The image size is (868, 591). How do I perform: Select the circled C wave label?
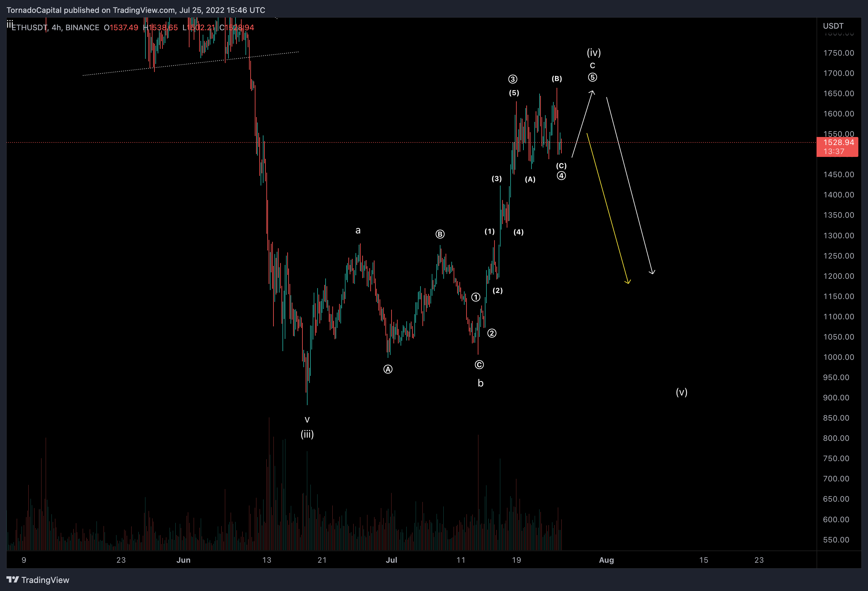pyautogui.click(x=479, y=365)
